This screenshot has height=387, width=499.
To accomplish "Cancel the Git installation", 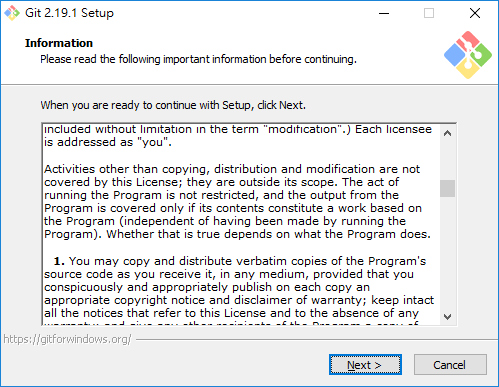I will coord(450,365).
